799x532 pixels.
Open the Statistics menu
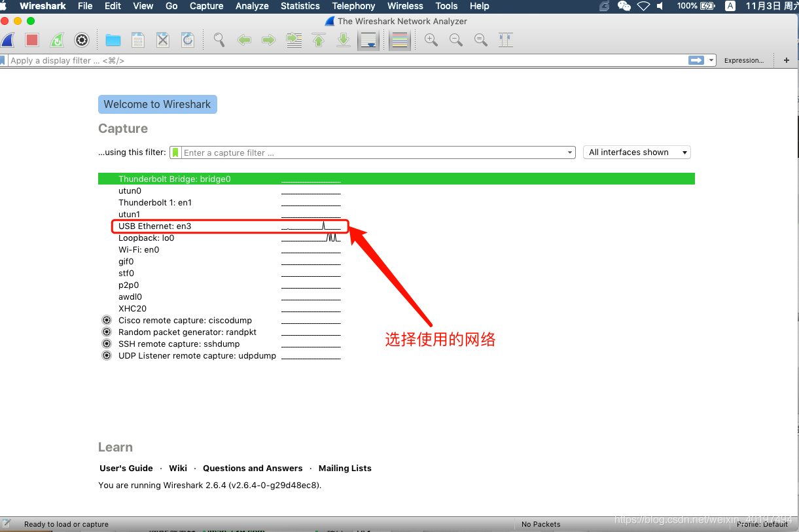click(300, 6)
